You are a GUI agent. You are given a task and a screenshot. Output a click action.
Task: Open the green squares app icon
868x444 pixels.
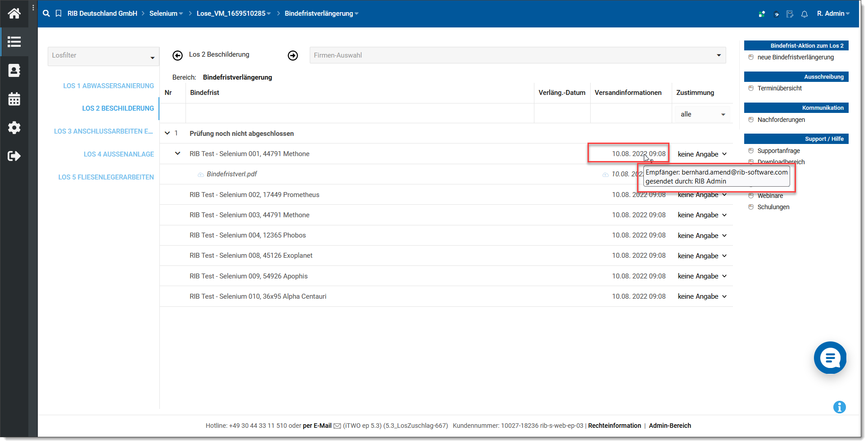(x=762, y=14)
